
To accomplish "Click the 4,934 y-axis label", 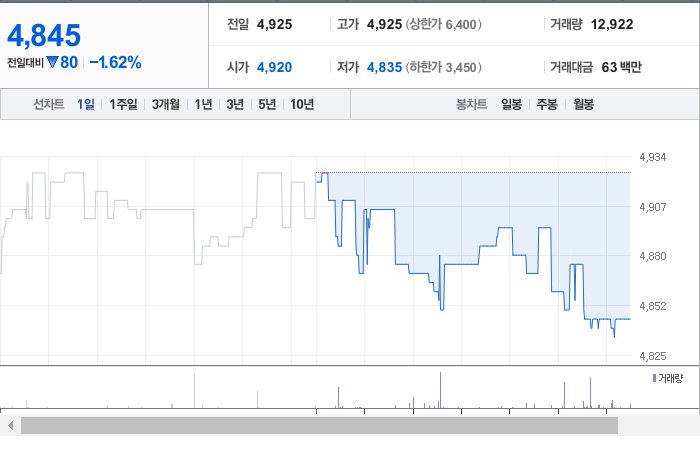I will (x=653, y=157).
